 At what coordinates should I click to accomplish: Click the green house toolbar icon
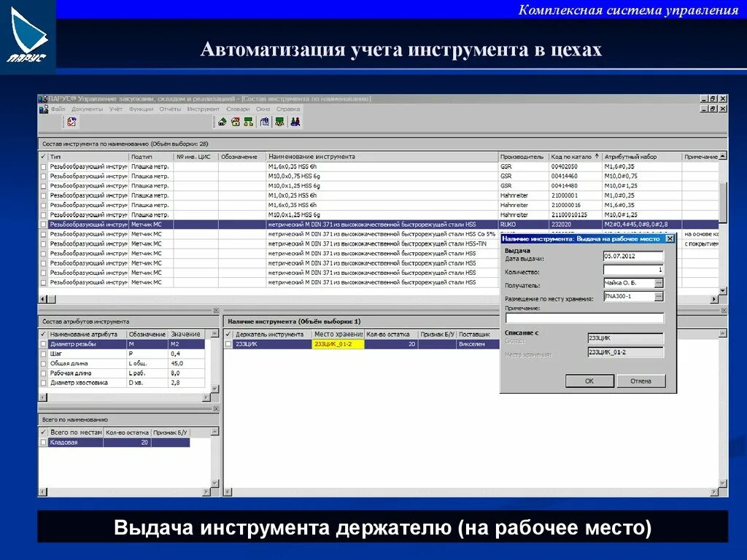[222, 122]
